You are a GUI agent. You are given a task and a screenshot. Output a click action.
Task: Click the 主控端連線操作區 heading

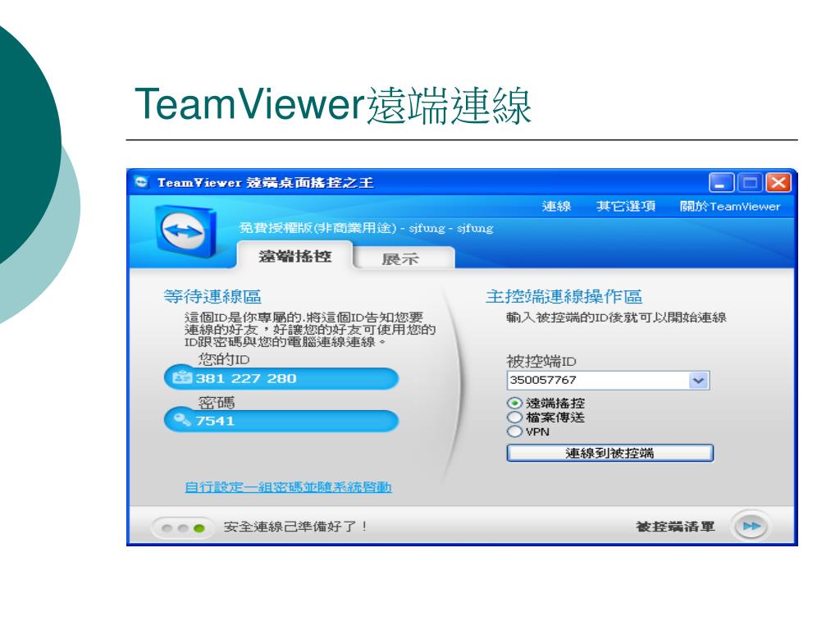click(x=564, y=296)
